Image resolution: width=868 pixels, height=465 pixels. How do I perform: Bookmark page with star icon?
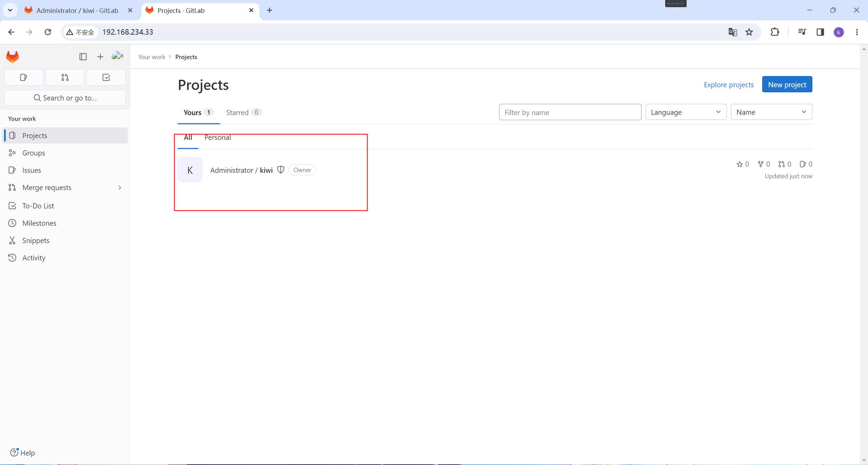coord(749,32)
